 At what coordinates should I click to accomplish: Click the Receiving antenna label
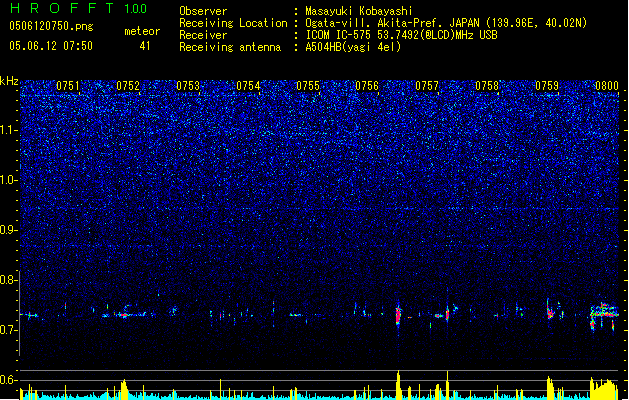point(230,47)
